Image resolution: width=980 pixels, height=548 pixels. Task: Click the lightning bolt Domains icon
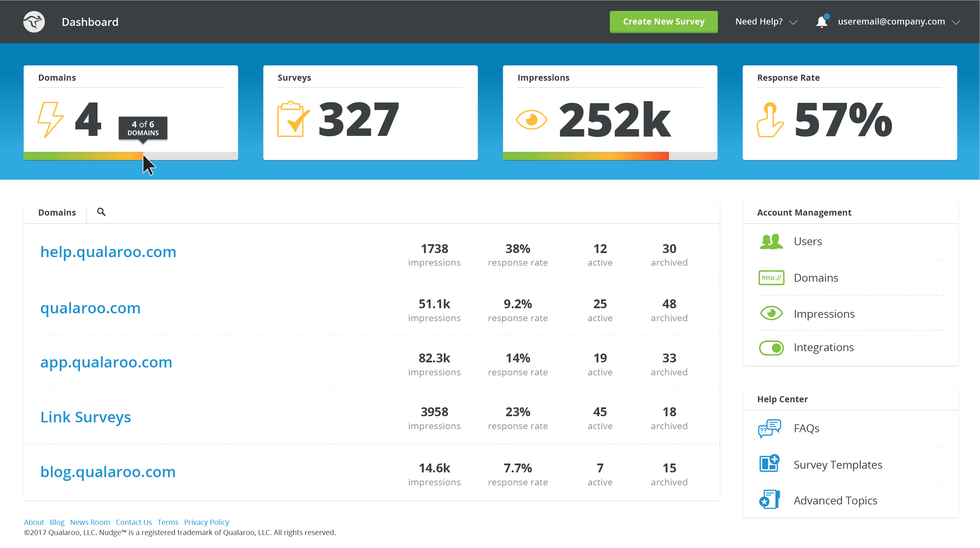click(50, 120)
